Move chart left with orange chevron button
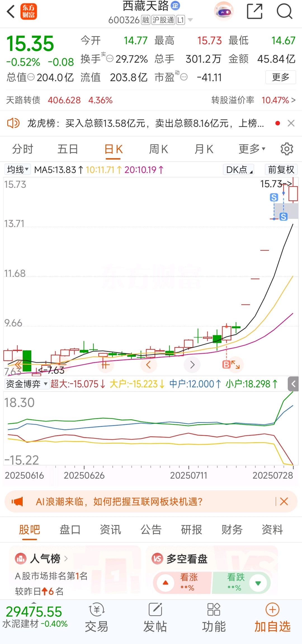302x644 pixels. click(148, 365)
